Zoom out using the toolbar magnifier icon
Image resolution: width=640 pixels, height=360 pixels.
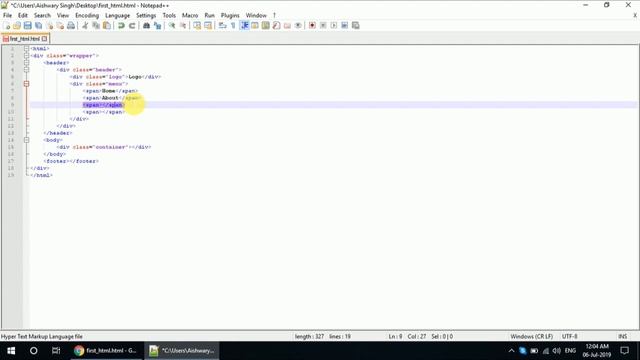182,26
